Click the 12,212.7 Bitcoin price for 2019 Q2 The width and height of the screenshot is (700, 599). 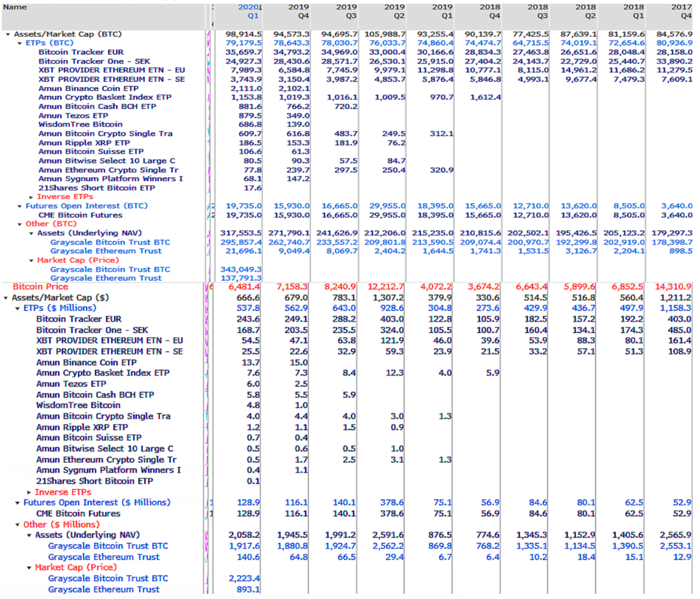click(x=386, y=287)
